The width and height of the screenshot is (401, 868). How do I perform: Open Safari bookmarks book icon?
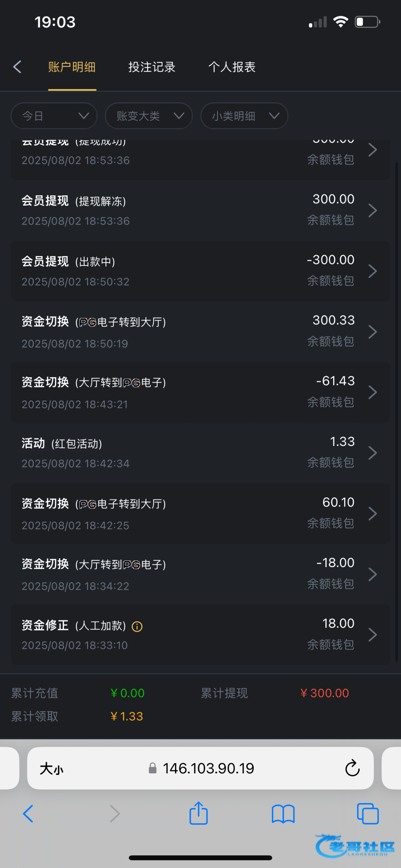point(283,814)
